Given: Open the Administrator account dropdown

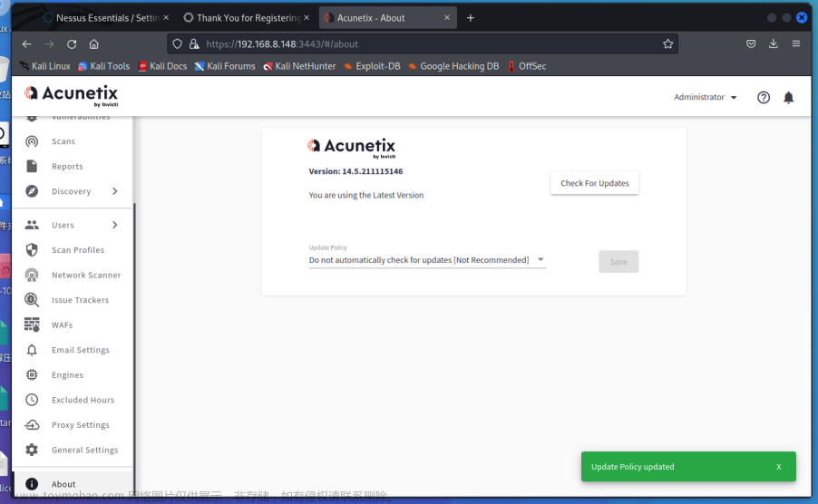Looking at the screenshot, I should 705,98.
